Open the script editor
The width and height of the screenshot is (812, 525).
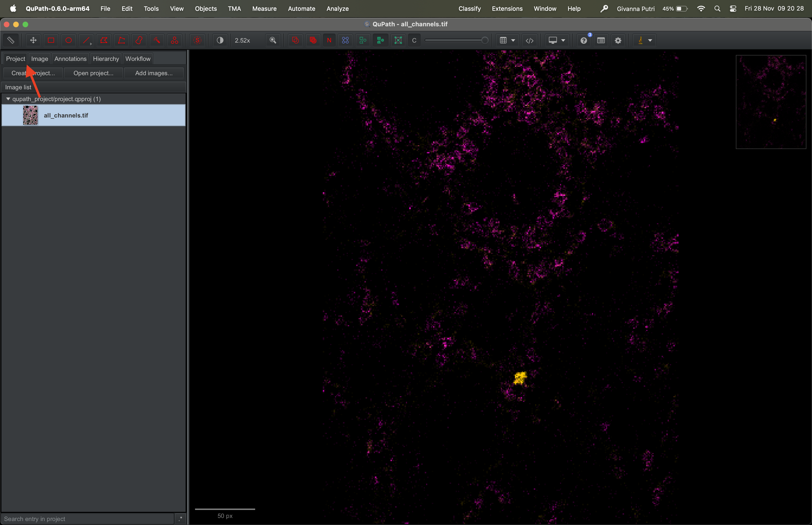click(530, 40)
